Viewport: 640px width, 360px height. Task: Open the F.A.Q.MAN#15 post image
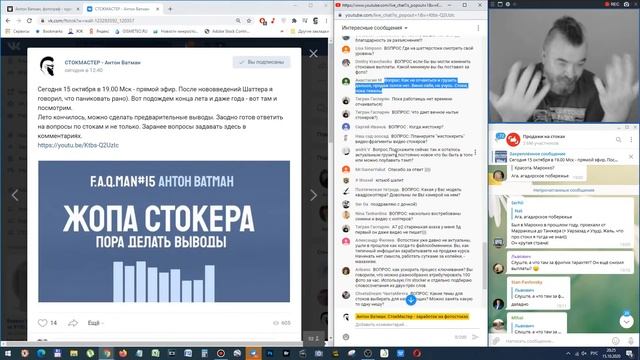(164, 231)
